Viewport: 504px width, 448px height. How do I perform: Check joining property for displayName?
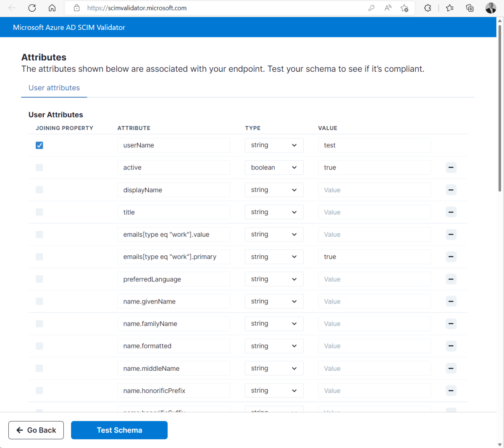click(39, 190)
